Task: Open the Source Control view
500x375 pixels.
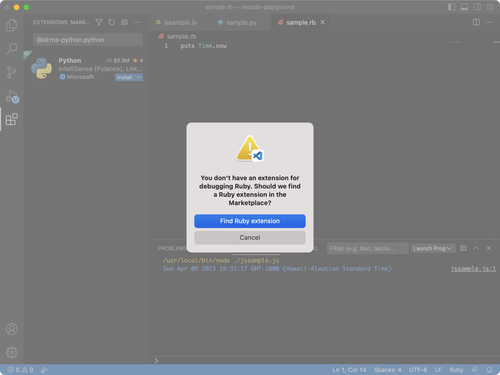Action: (12, 72)
